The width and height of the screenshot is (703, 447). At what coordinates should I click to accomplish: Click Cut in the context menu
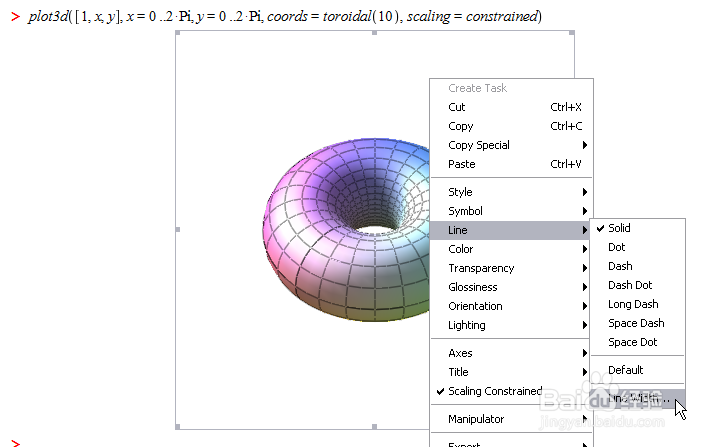click(x=457, y=107)
